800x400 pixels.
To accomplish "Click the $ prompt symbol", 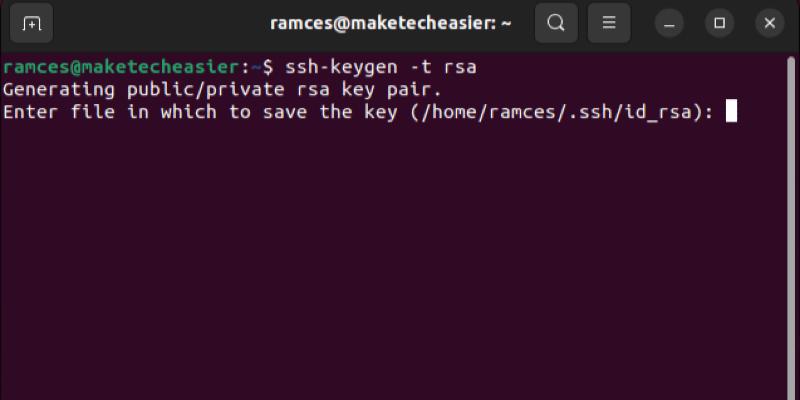I will [267, 67].
